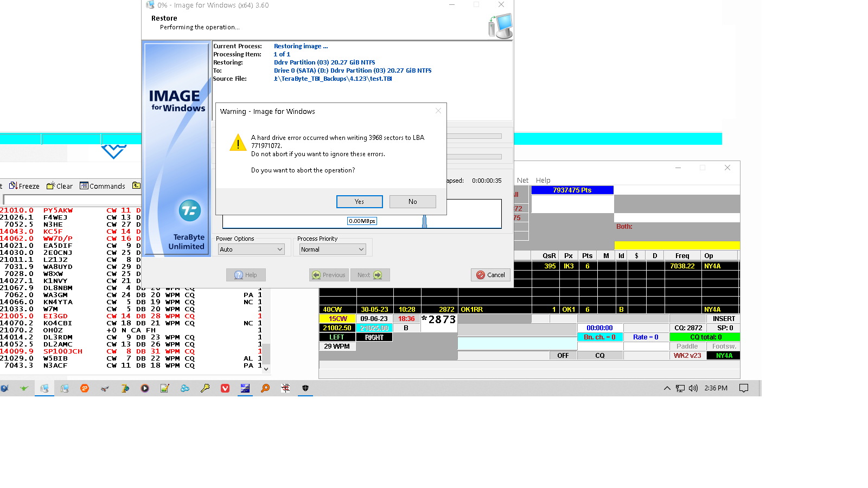Click the Previous button in restore wizard
This screenshot has height=488, width=868.
tap(329, 275)
